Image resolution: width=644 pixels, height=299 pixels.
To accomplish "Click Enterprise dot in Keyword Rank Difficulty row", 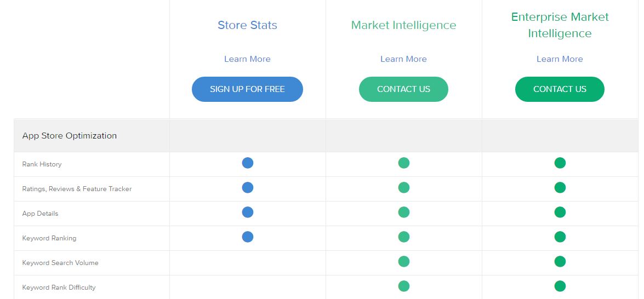I will 560,286.
